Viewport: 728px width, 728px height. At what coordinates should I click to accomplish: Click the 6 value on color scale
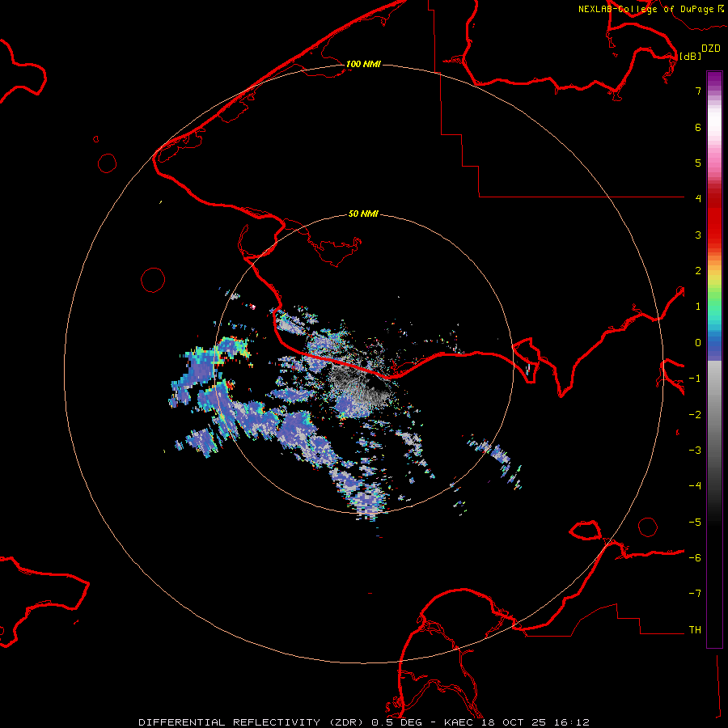(x=698, y=127)
